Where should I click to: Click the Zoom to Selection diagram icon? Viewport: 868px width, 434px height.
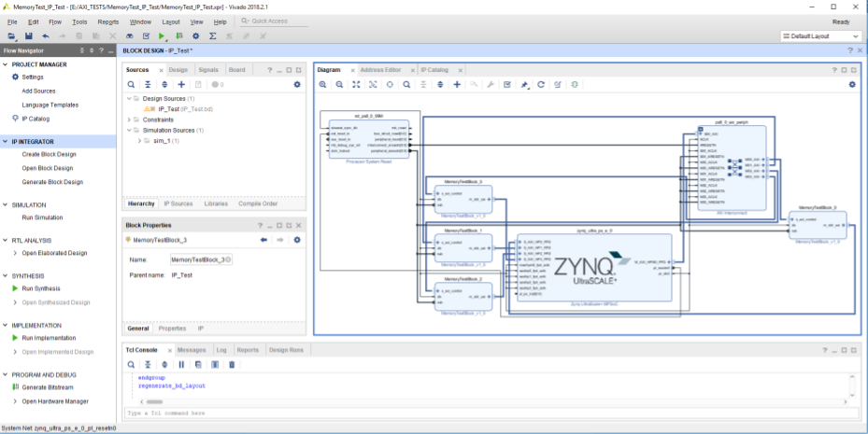click(x=373, y=85)
